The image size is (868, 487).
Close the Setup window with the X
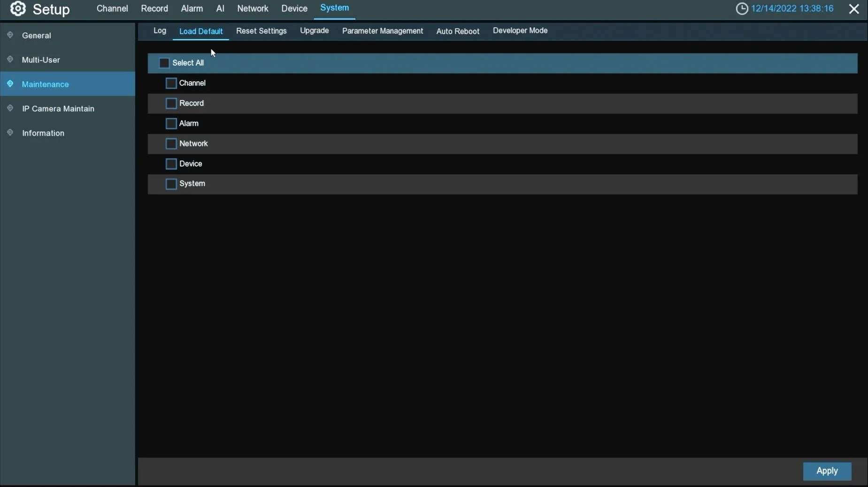click(854, 9)
